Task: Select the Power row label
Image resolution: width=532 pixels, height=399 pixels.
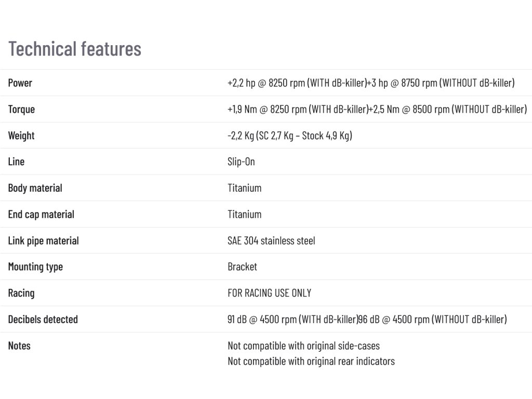Action: click(20, 83)
